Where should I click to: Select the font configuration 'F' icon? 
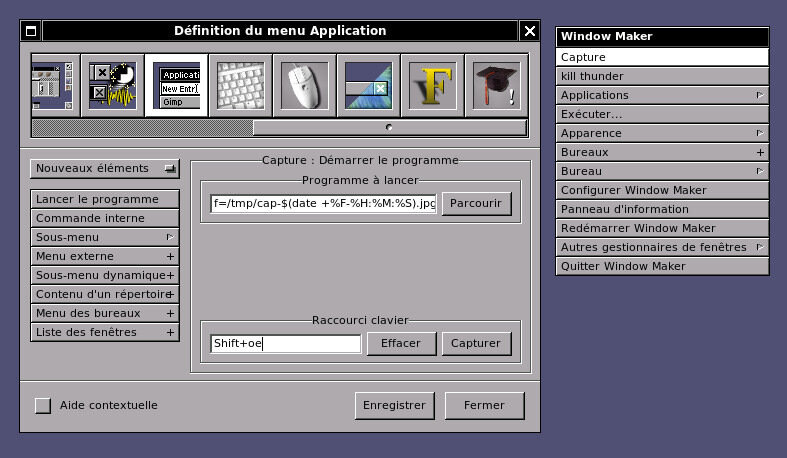point(432,85)
